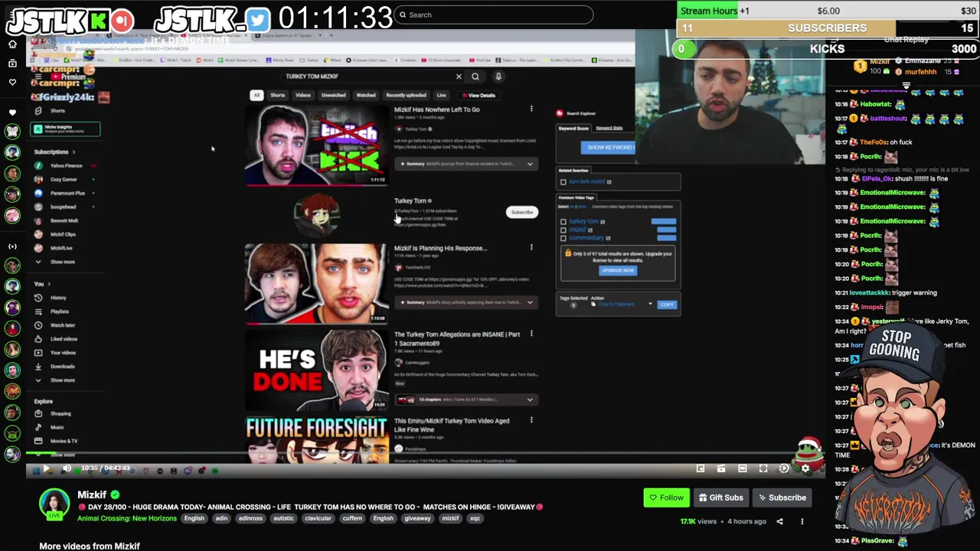Screen dimensions: 980x551
Task: Expand Subscriptions section chevron
Action: (73, 152)
